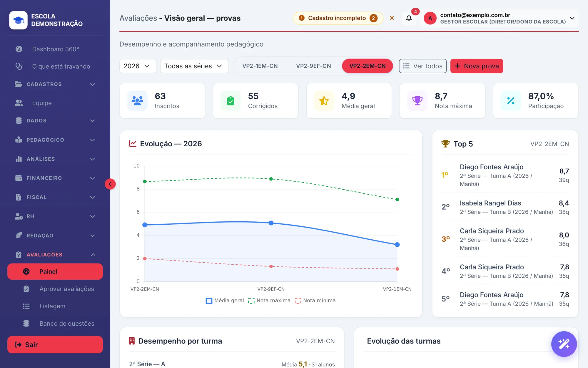Open the 2026 year dropdown

click(138, 66)
